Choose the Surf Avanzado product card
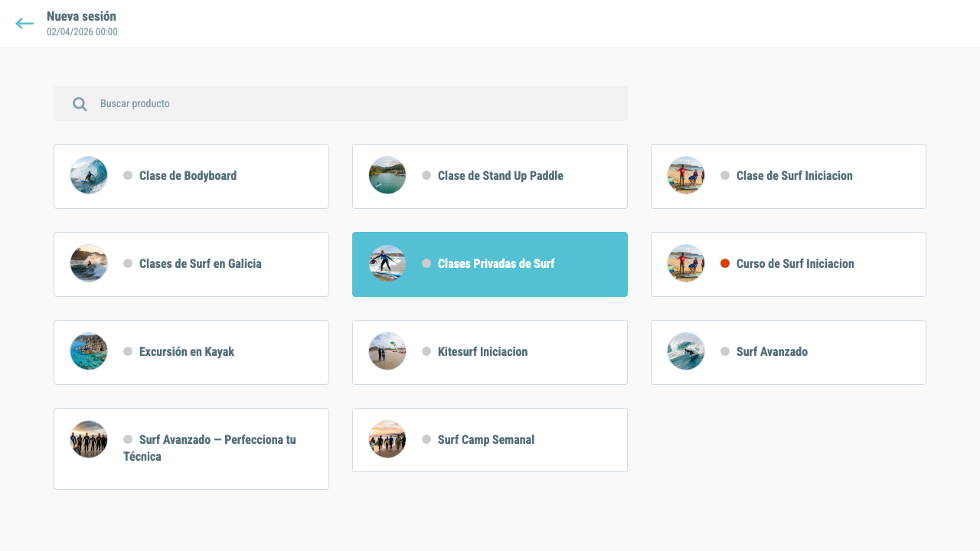Viewport: 980px width, 551px height. pos(789,352)
